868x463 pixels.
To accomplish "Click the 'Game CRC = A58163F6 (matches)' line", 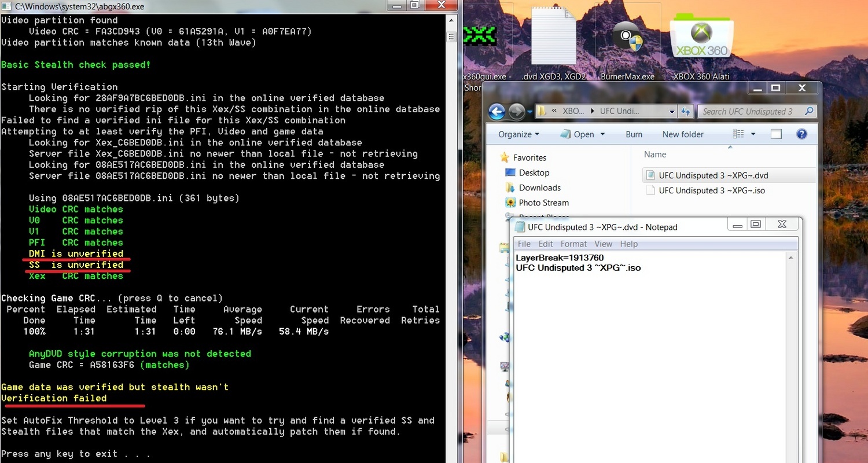I will click(x=109, y=365).
